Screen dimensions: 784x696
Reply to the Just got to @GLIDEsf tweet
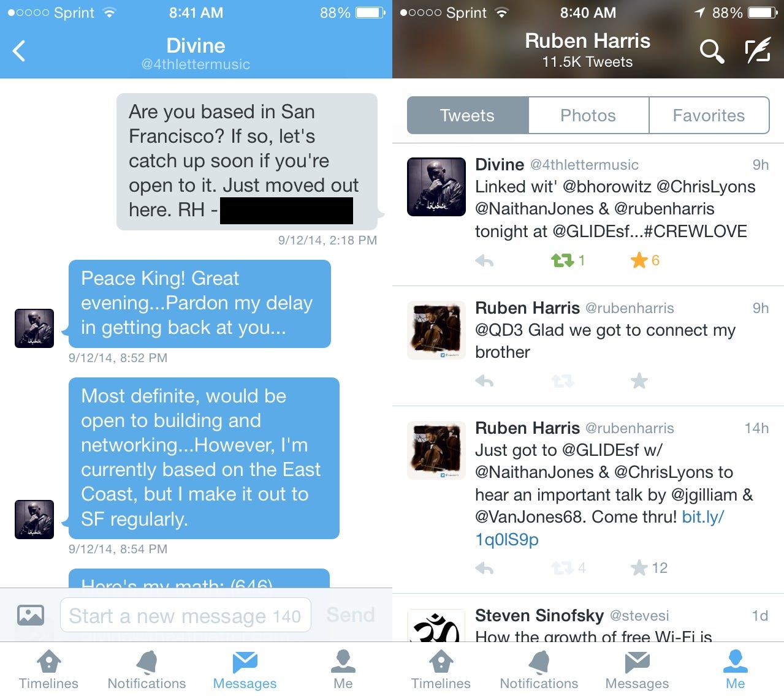[x=484, y=569]
